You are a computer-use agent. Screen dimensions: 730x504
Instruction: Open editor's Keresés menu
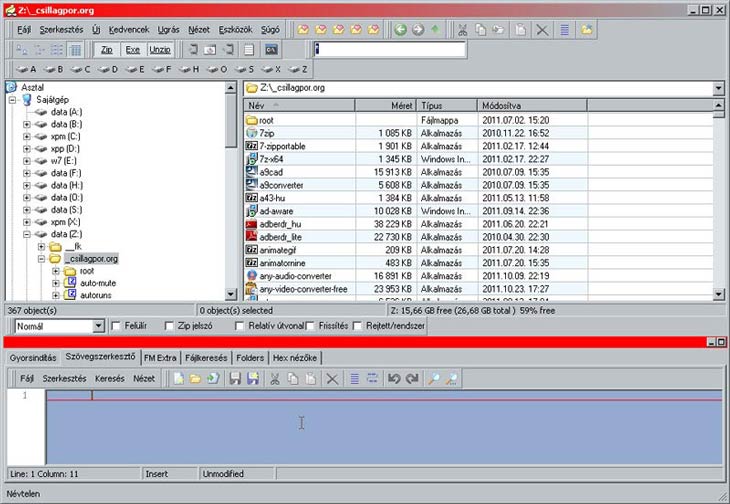click(x=109, y=378)
